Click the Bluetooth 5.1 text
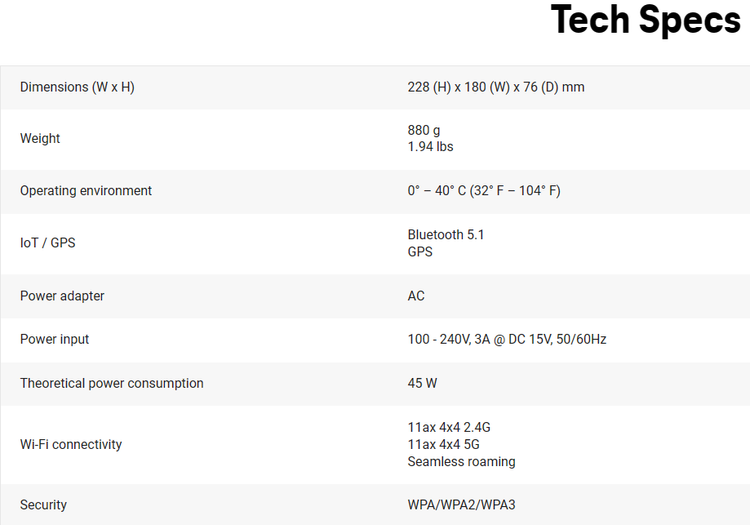Image resolution: width=750 pixels, height=525 pixels. click(x=445, y=235)
